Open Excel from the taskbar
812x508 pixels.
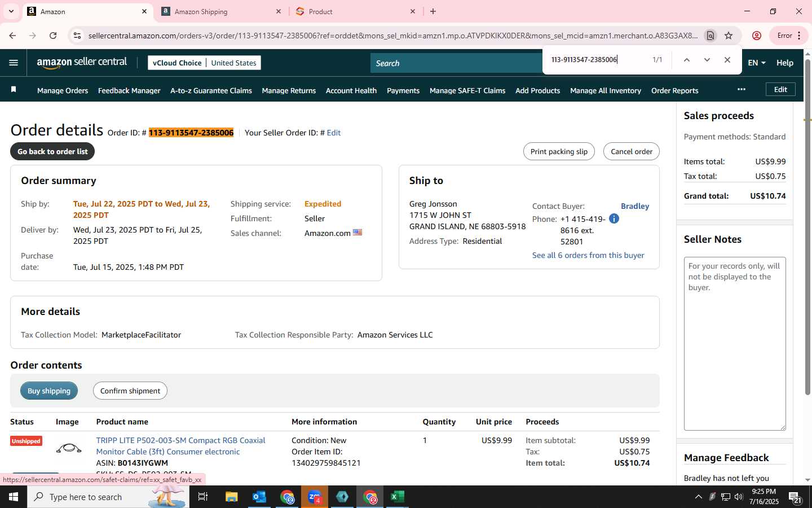(x=398, y=497)
